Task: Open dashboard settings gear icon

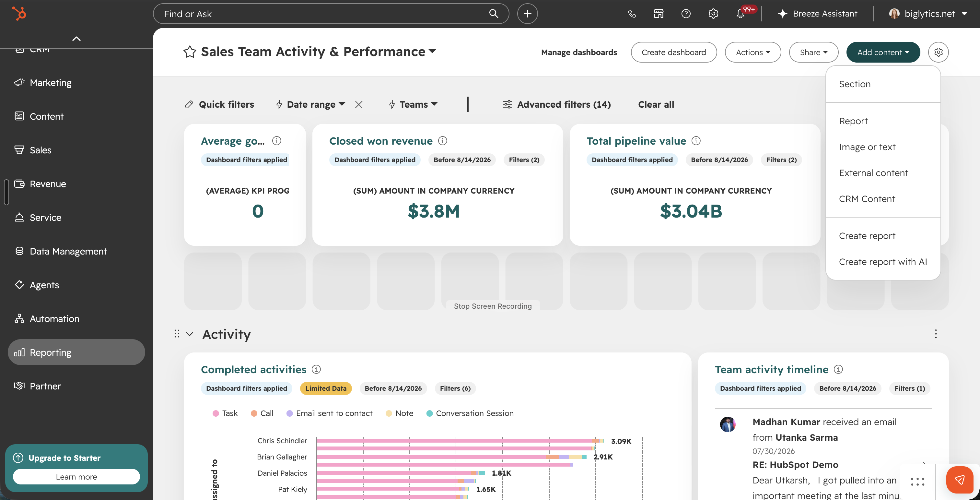Action: pyautogui.click(x=938, y=52)
